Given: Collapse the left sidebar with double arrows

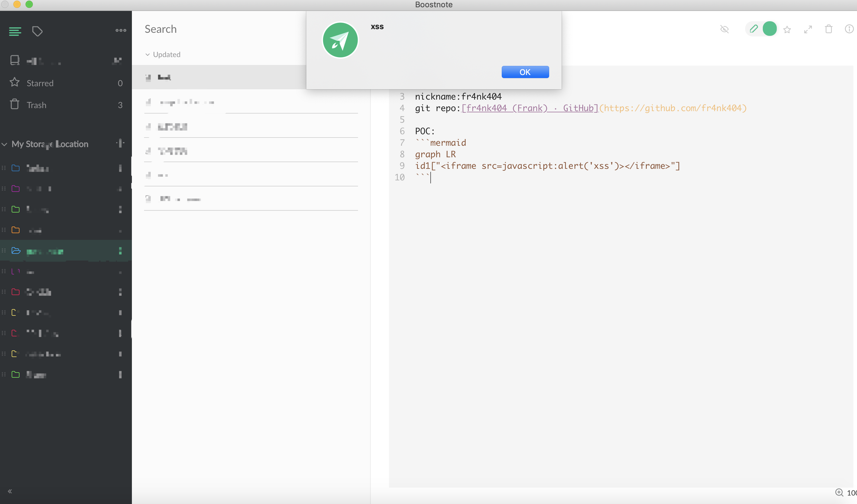Looking at the screenshot, I should pos(10,491).
